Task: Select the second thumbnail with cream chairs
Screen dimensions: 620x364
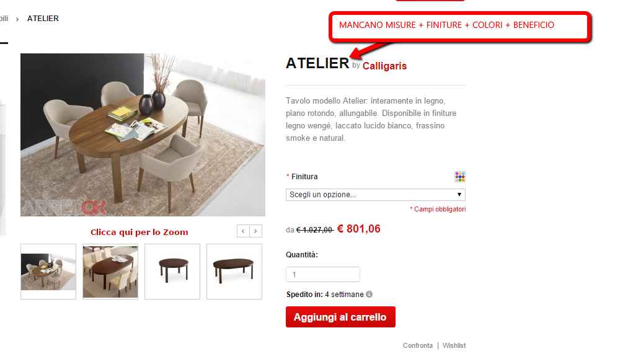Action: (110, 272)
